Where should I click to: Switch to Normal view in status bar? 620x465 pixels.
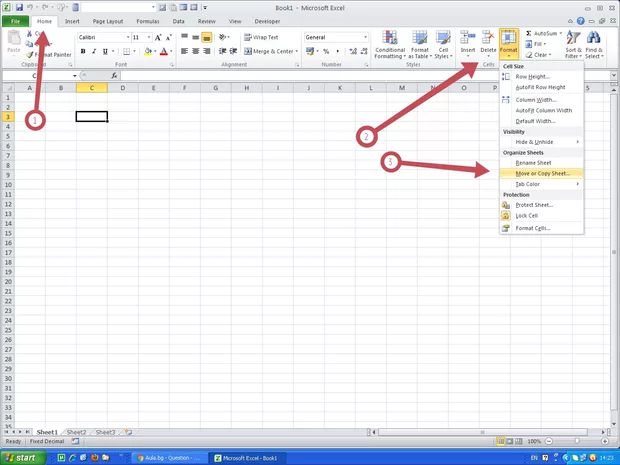(501, 441)
